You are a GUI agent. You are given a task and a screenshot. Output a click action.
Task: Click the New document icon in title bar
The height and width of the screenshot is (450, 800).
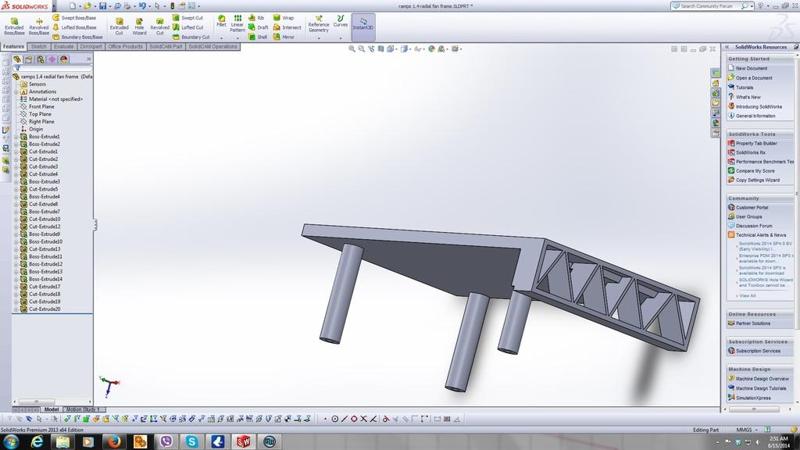click(x=72, y=6)
